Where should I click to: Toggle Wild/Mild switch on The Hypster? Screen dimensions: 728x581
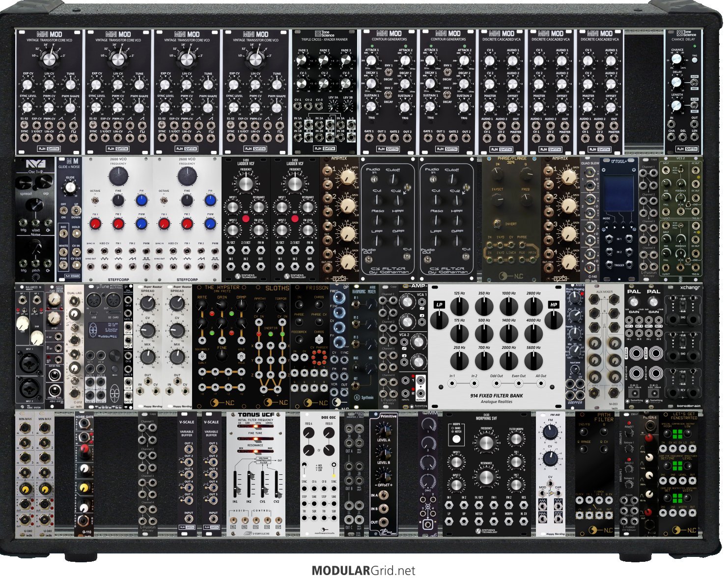pyautogui.click(x=241, y=355)
